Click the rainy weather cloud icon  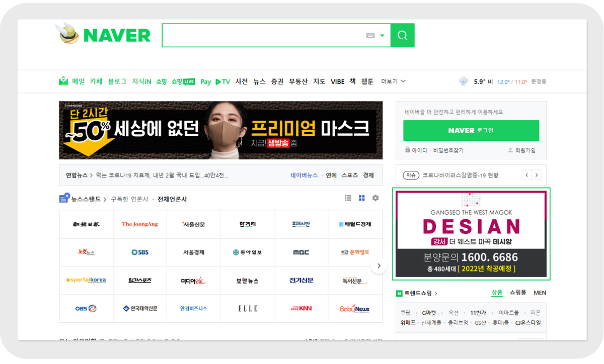[x=463, y=81]
